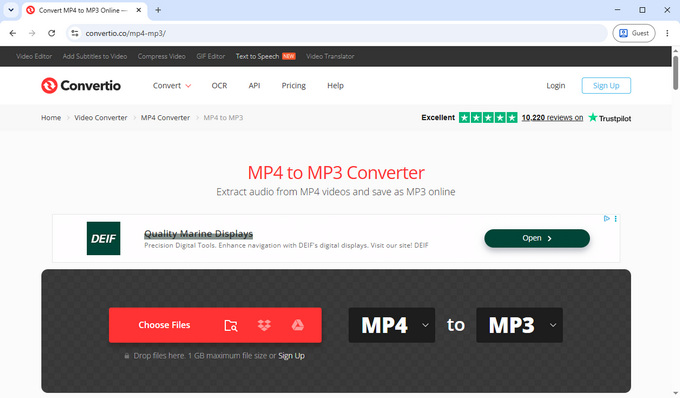This screenshot has height=398, width=680.
Task: Reload the page
Action: coord(51,33)
